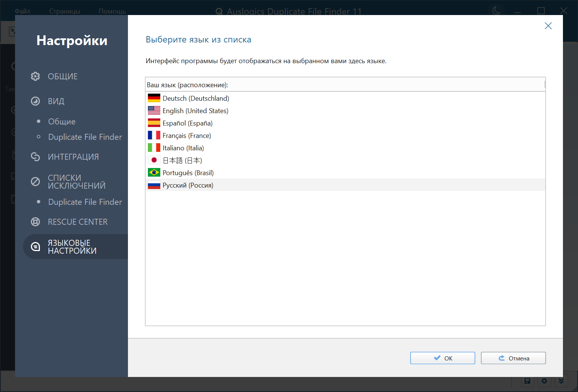Click the Rescue Center lifebuoy icon
The height and width of the screenshot is (392, 578).
click(35, 222)
